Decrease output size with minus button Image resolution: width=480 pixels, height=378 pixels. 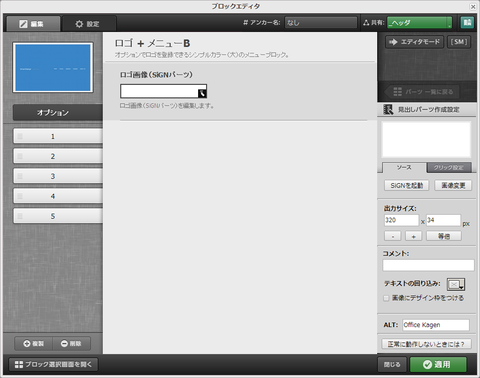[x=393, y=236]
